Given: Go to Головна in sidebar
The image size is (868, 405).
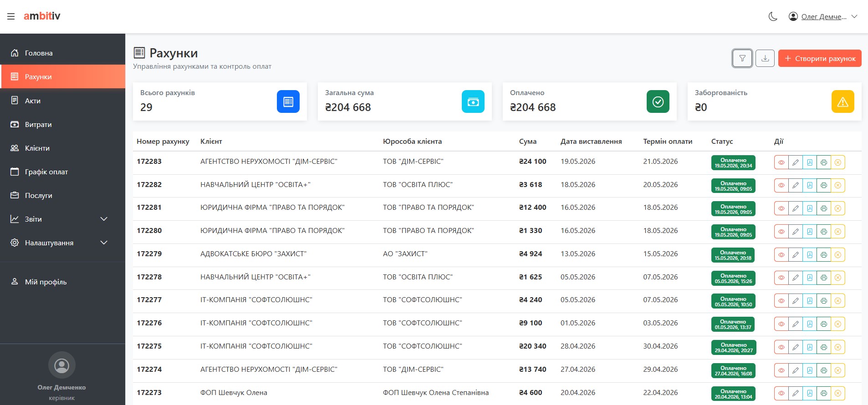Looking at the screenshot, I should pyautogui.click(x=62, y=53).
